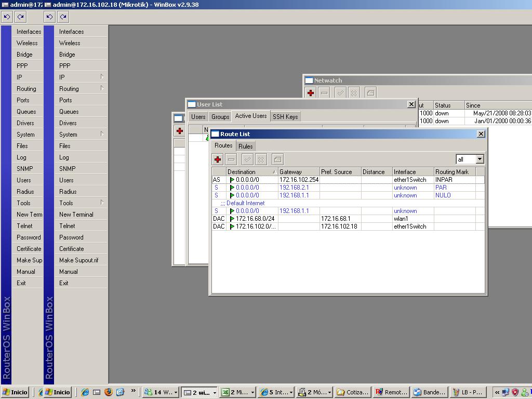This screenshot has width=532, height=399.
Task: Click the red plus add button in Route List
Action: pyautogui.click(x=218, y=159)
